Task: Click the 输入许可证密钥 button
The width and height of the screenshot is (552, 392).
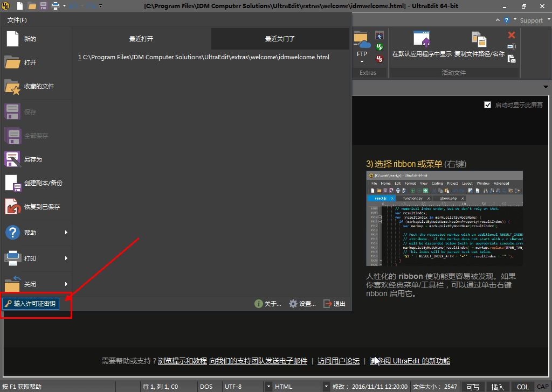Action: point(31,304)
